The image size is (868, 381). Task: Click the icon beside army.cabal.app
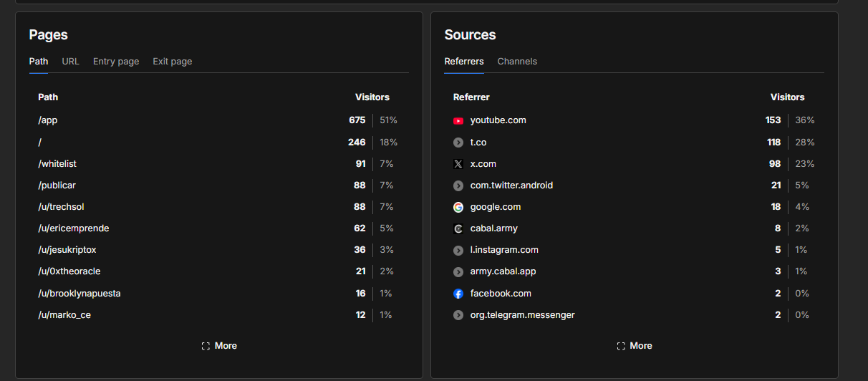click(x=458, y=271)
